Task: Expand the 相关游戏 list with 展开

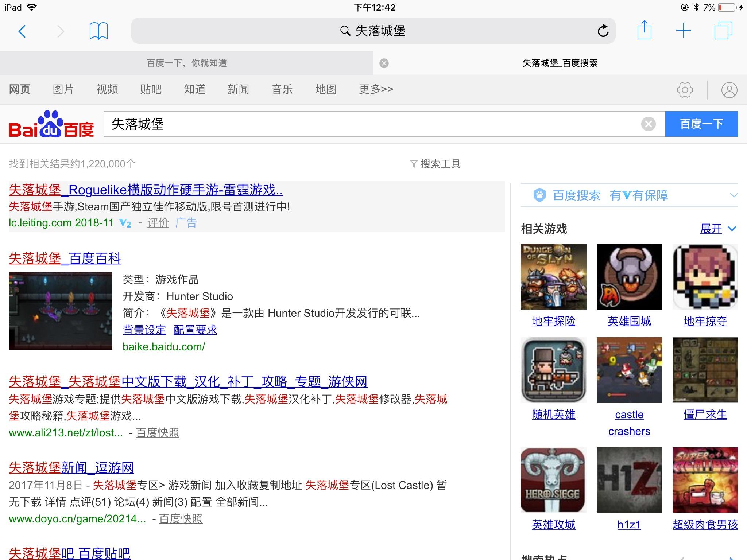Action: [x=718, y=229]
